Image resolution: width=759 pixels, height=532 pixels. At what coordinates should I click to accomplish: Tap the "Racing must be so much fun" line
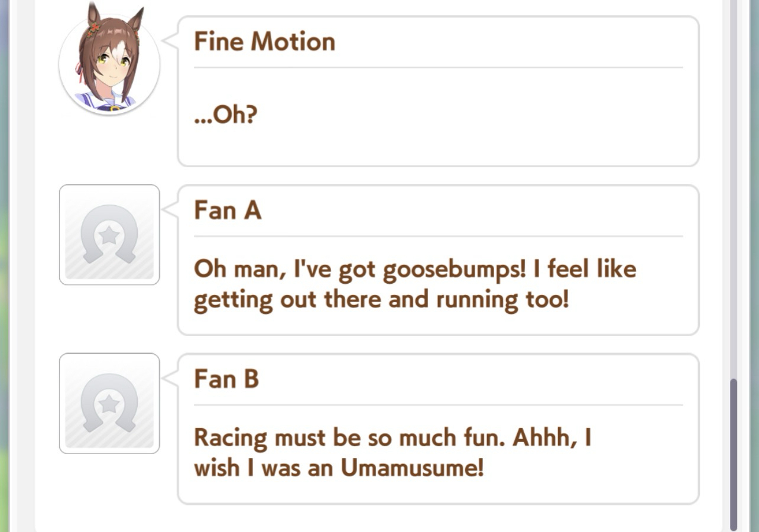tap(393, 438)
